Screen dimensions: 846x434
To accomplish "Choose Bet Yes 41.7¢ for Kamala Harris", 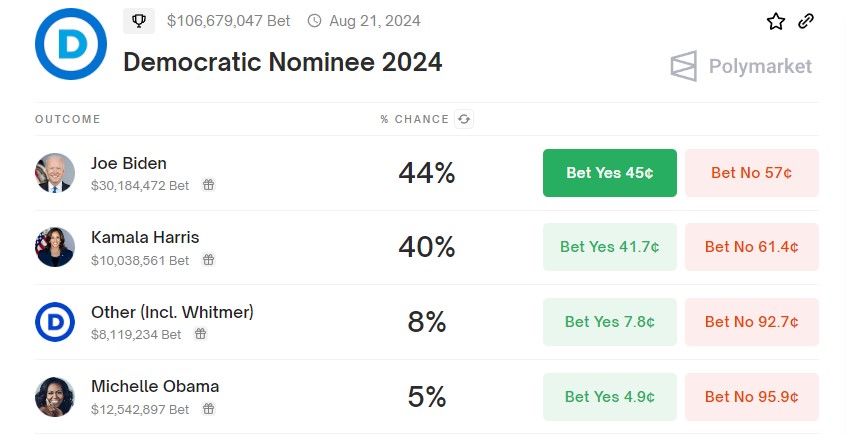I will pos(610,247).
